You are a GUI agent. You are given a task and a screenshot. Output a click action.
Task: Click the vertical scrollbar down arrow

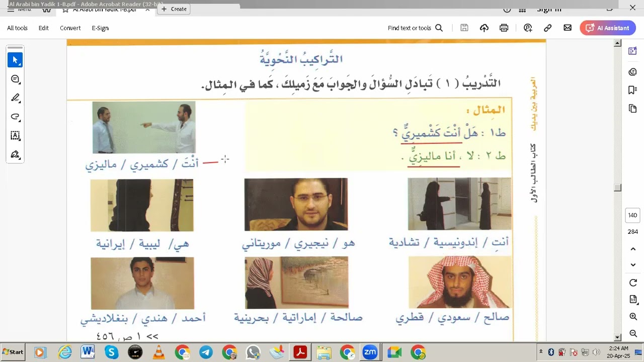[x=618, y=337]
